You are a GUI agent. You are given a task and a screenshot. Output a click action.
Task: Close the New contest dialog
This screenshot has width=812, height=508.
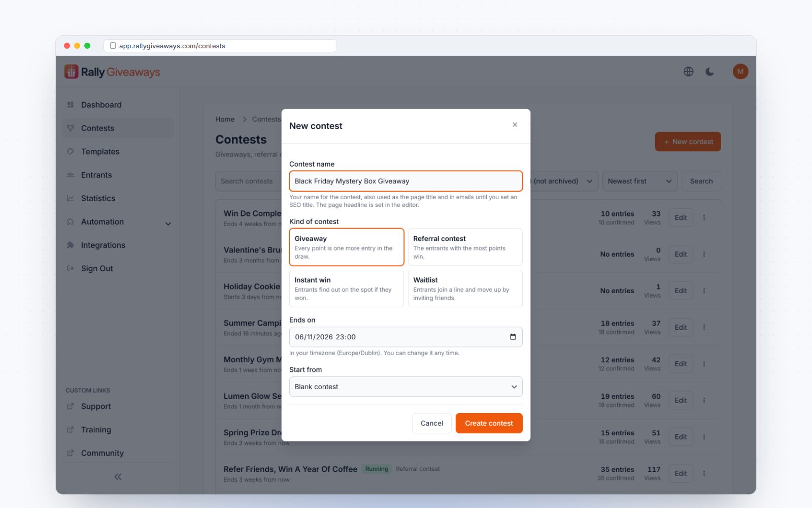point(515,124)
